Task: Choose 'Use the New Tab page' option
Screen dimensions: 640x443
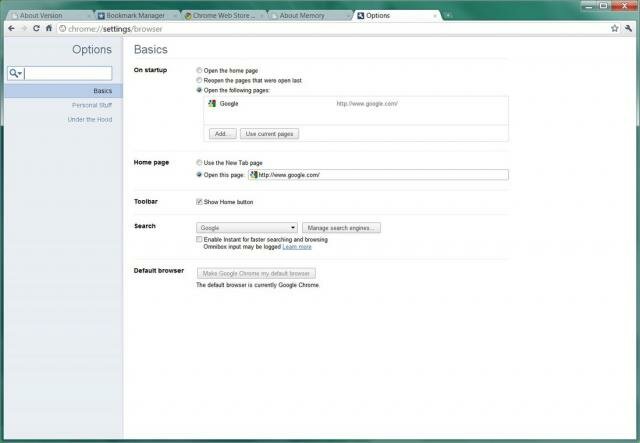Action: point(199,163)
